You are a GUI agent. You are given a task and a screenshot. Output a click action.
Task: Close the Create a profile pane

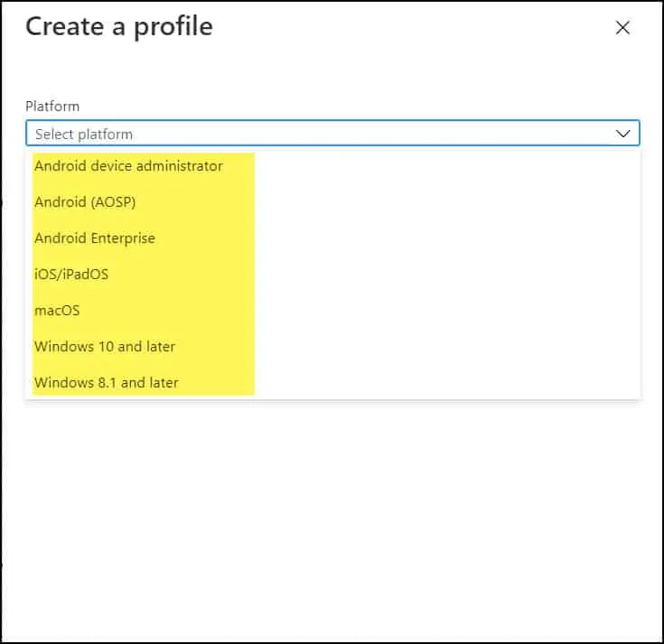pos(622,28)
